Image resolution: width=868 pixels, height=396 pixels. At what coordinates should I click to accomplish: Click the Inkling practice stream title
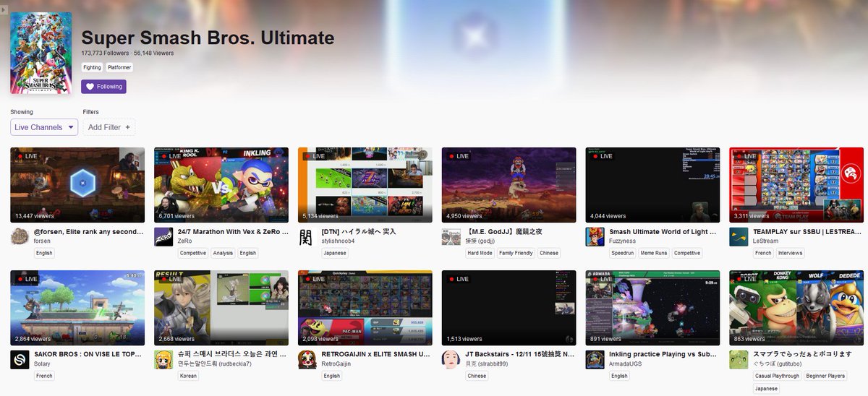(x=664, y=355)
